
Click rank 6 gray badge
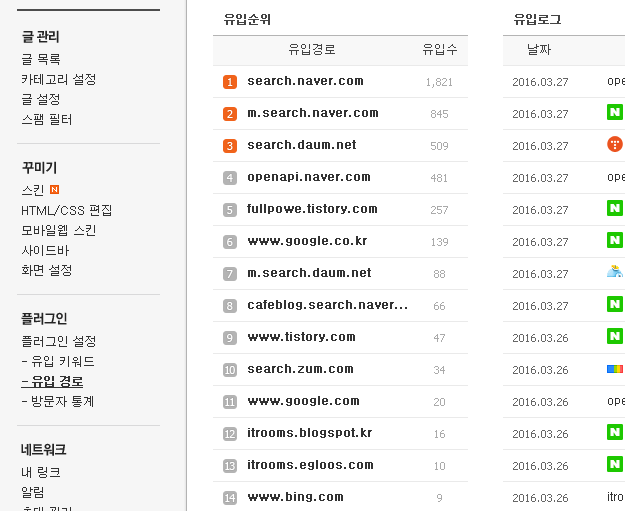point(230,242)
